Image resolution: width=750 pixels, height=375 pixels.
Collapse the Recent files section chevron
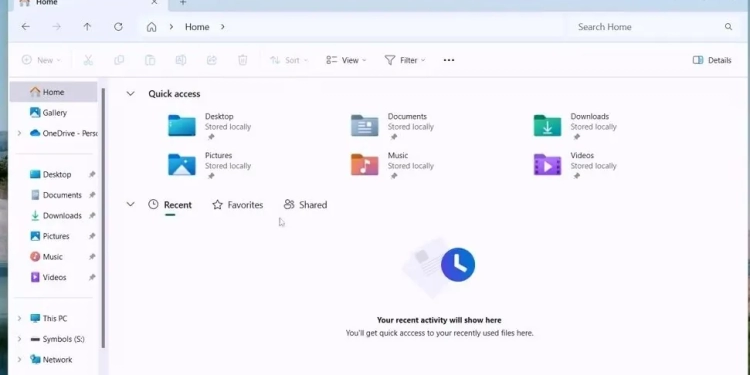130,204
